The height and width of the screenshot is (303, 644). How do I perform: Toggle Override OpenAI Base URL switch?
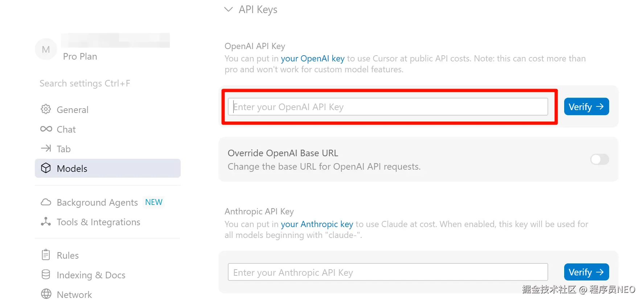click(599, 159)
